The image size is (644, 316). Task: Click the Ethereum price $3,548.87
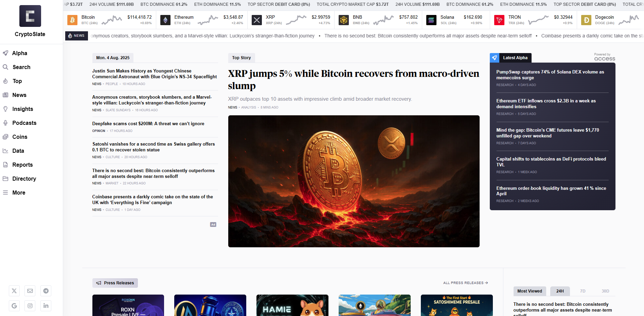point(233,17)
